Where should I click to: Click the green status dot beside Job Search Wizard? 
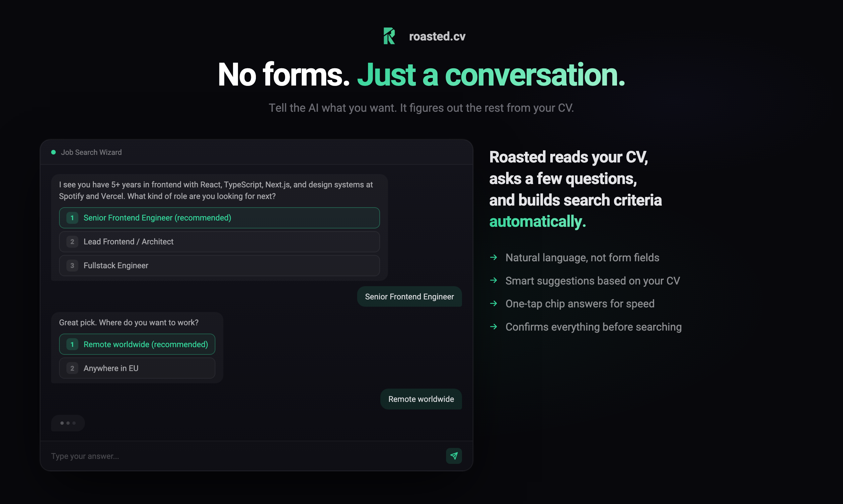[53, 152]
